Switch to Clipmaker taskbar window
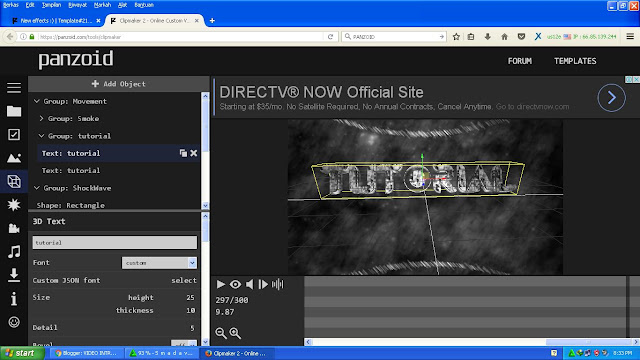Image resolution: width=640 pixels, height=360 pixels. tap(237, 353)
